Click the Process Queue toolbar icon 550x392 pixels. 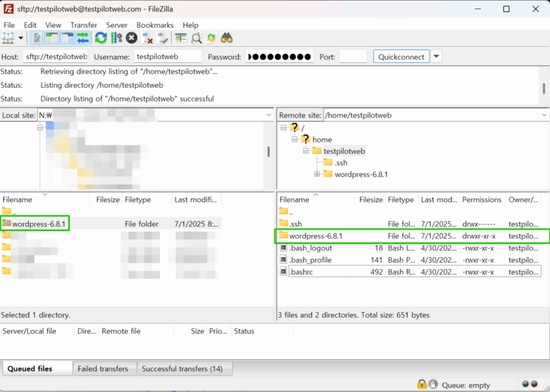(116, 38)
